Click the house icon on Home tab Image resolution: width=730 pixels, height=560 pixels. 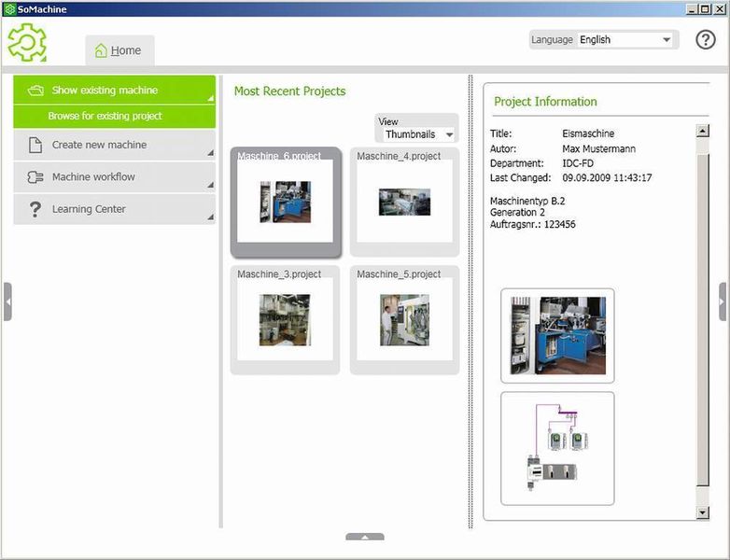tap(101, 50)
